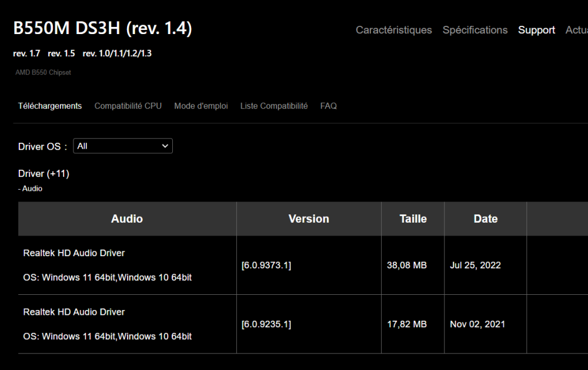Click the Date column header

[485, 219]
